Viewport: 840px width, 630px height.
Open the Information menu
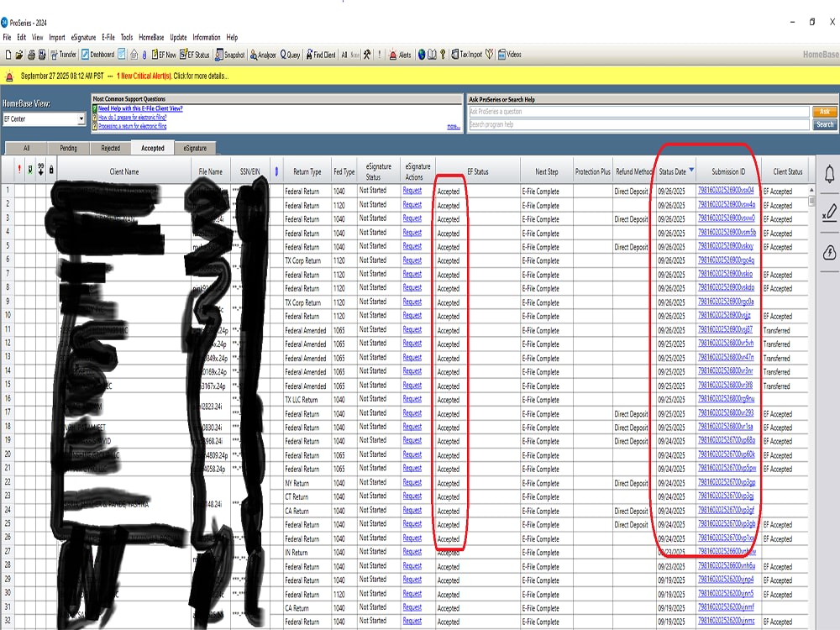tap(207, 38)
